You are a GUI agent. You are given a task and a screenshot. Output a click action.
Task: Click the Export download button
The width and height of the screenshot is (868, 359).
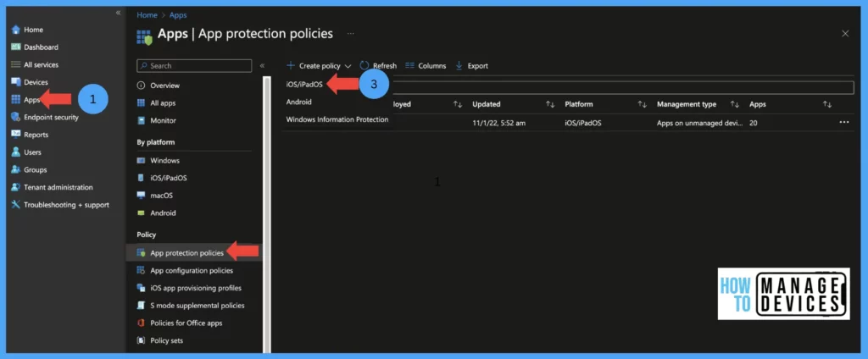coord(471,66)
